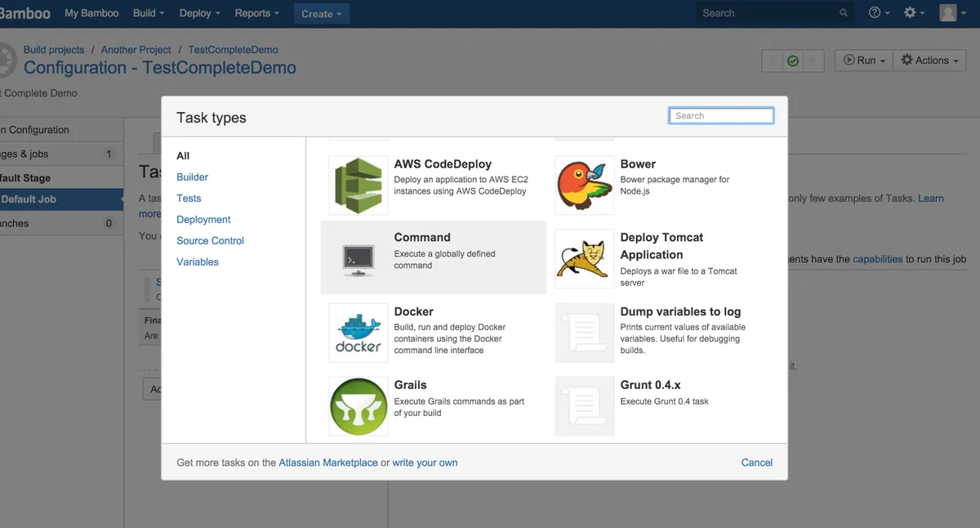Click the Grunt 0.4.x scroll icon
Image resolution: width=980 pixels, height=528 pixels.
click(585, 406)
